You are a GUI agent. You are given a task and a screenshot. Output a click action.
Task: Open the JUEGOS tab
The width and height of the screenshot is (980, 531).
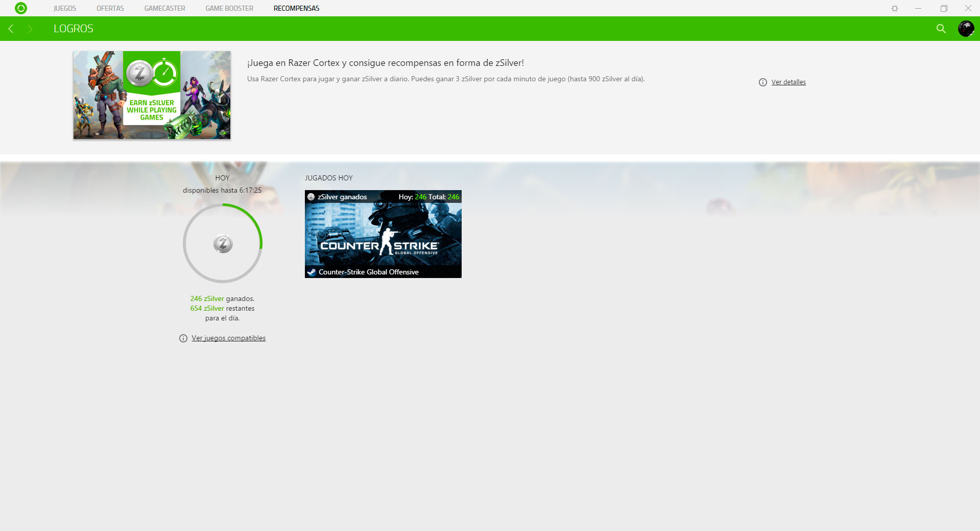(x=65, y=8)
